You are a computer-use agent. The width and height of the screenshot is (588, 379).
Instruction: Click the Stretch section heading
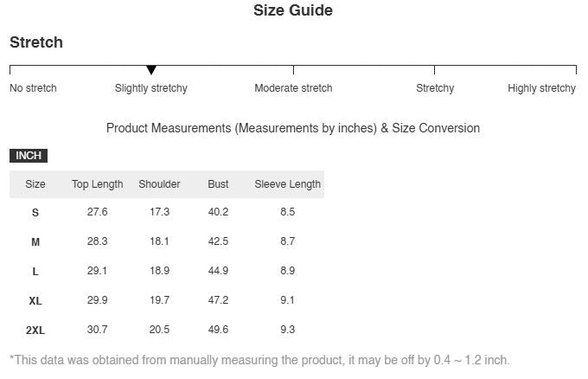[x=36, y=42]
